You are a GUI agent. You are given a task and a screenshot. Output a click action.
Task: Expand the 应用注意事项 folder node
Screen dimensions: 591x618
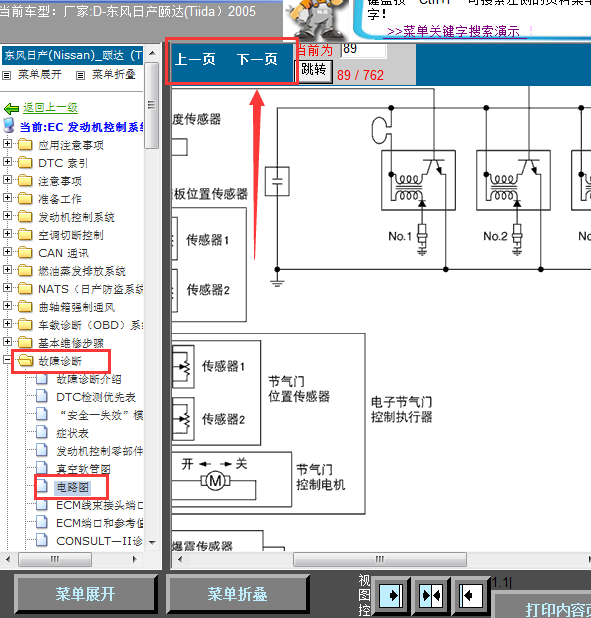(x=7, y=143)
